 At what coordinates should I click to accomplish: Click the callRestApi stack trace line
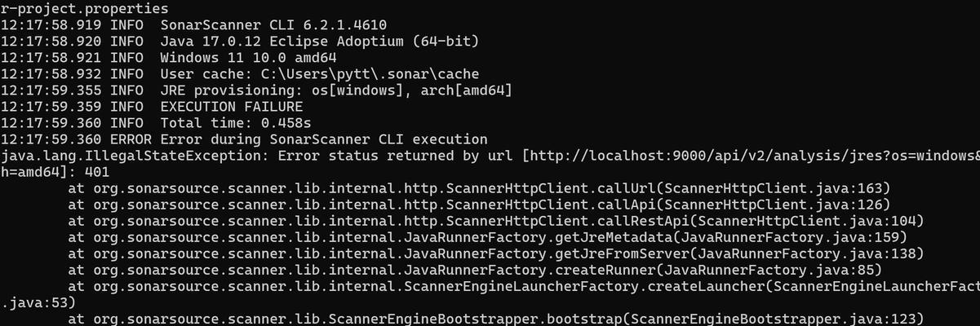pyautogui.click(x=496, y=221)
